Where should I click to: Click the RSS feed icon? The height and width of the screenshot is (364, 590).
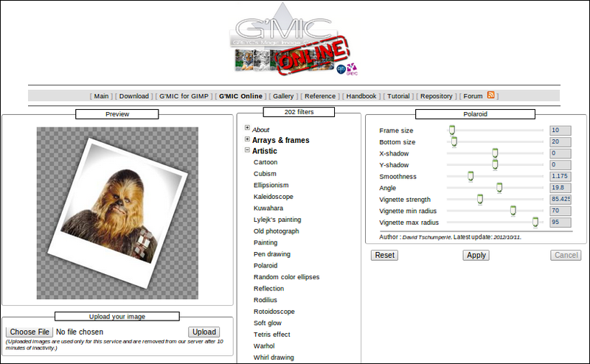(x=491, y=95)
